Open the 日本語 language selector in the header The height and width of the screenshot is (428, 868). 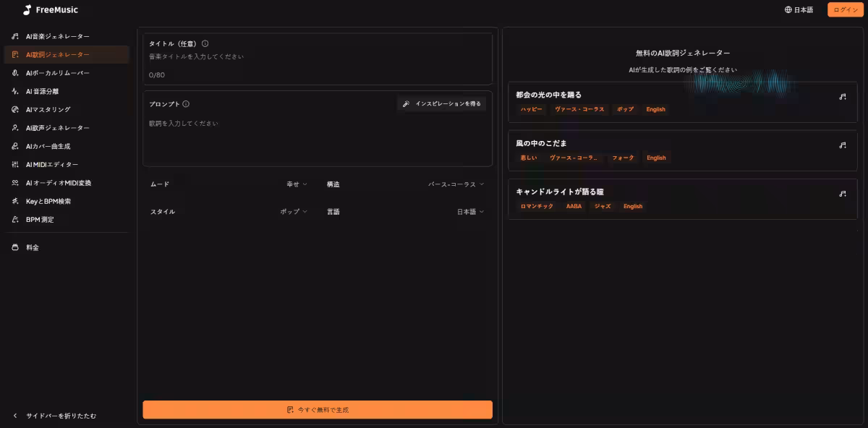(x=799, y=10)
